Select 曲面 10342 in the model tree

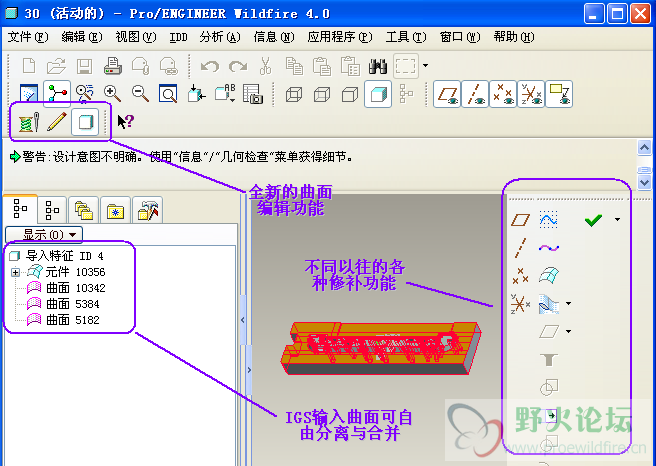[x=66, y=288]
